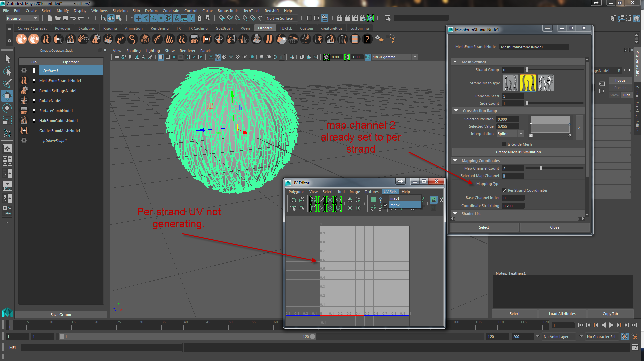Select the Move tool in the left toolbox
Screen dimensions: 644x361
(7, 95)
